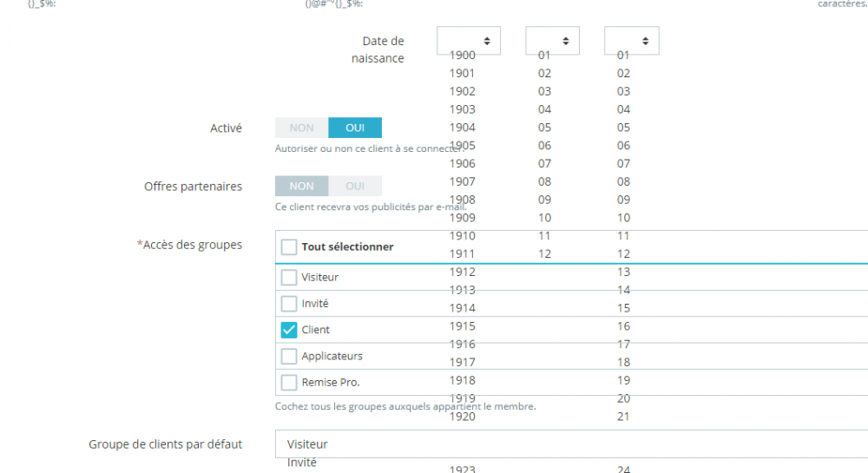Set Activé toggle to OUI
The width and height of the screenshot is (868, 473).
(355, 128)
